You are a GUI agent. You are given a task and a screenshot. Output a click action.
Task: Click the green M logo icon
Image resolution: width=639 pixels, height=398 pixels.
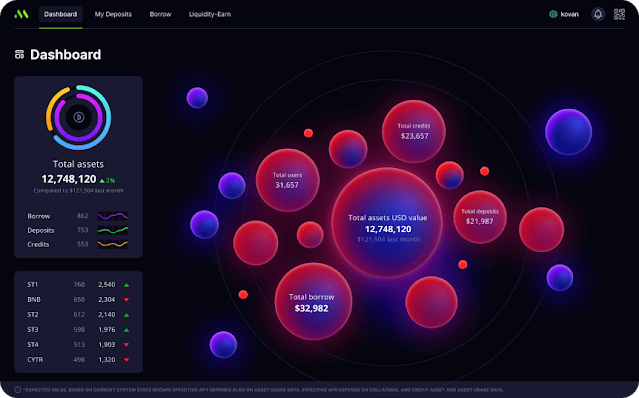21,14
